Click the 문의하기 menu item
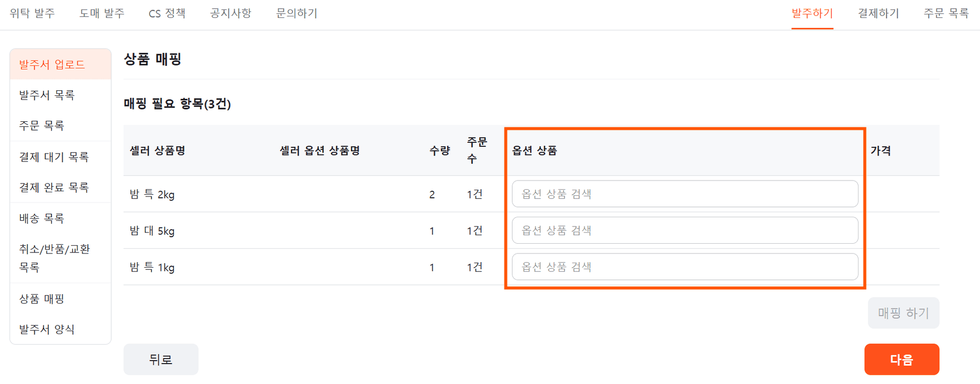The image size is (980, 384). click(x=297, y=13)
